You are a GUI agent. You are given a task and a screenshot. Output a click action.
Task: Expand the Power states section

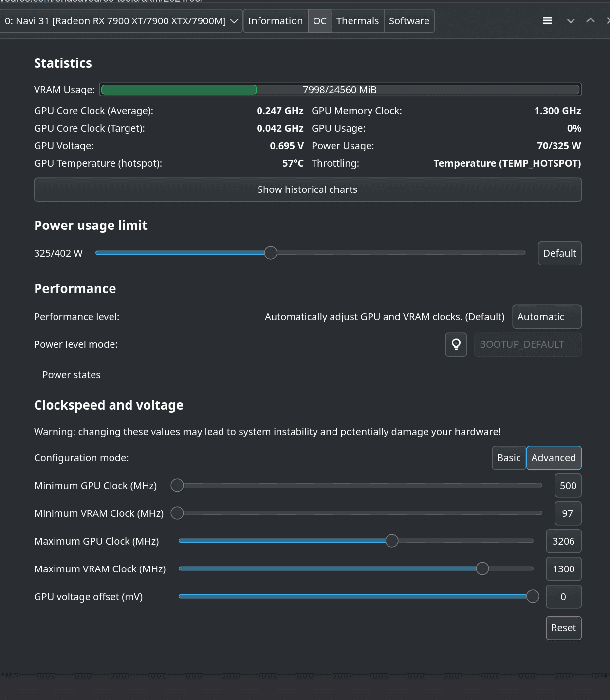coord(71,375)
